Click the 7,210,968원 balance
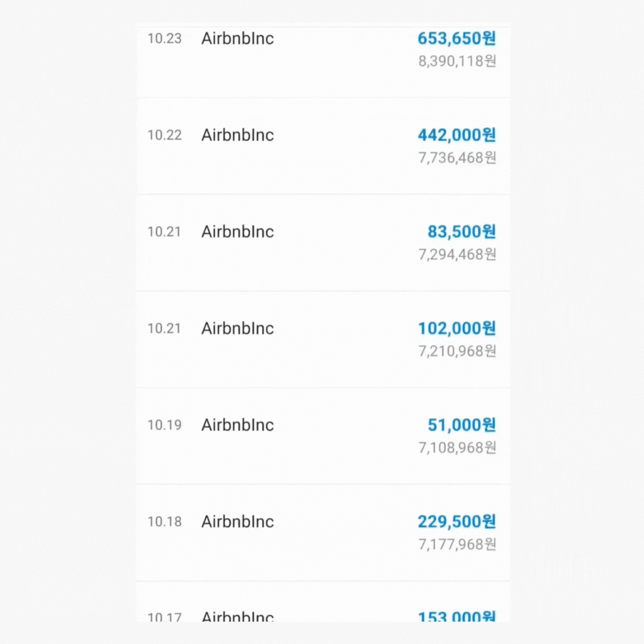This screenshot has width=644, height=644. [457, 351]
